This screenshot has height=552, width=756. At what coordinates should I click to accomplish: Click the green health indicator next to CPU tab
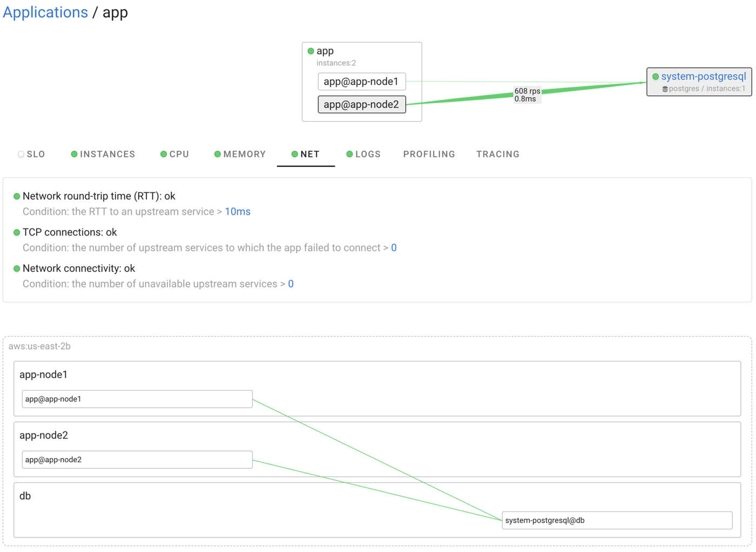coord(163,154)
